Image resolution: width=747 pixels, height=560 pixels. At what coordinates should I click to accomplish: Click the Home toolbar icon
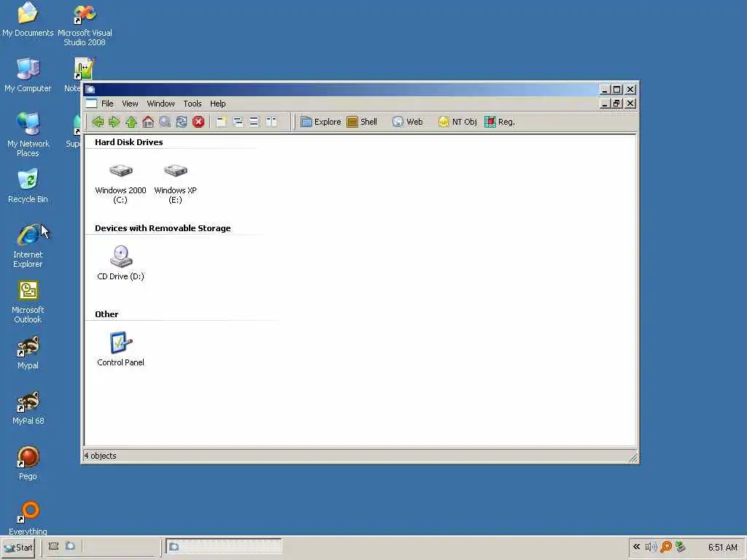pyautogui.click(x=148, y=122)
